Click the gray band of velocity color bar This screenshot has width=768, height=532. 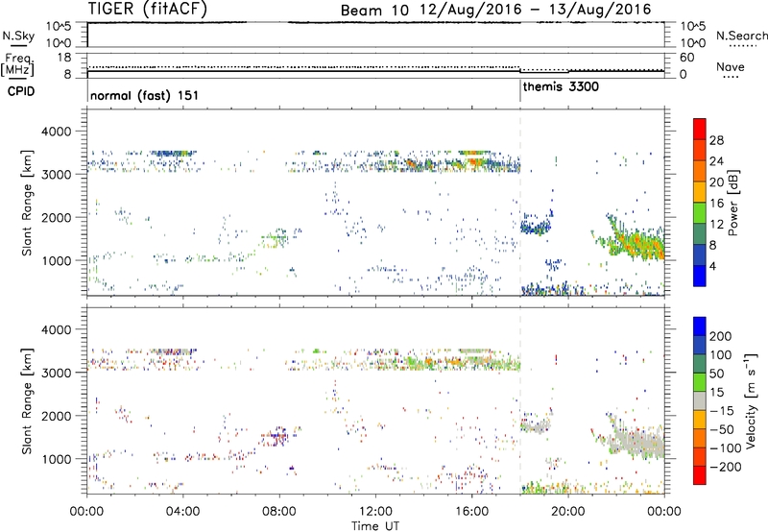(x=700, y=400)
